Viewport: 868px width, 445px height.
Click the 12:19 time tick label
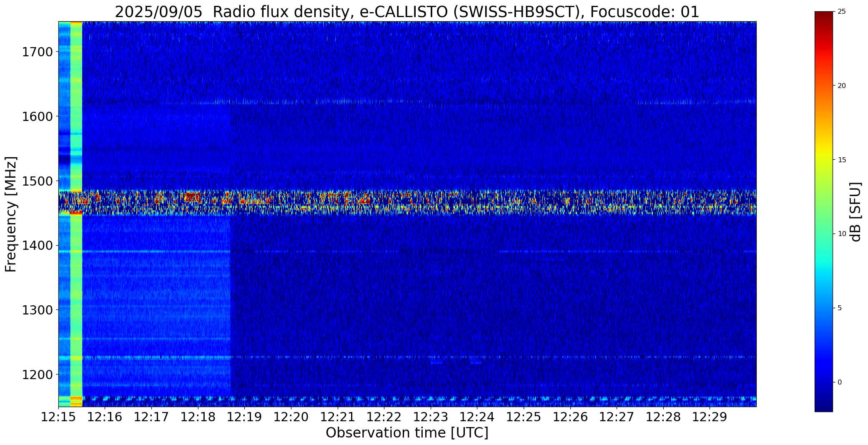[245, 417]
